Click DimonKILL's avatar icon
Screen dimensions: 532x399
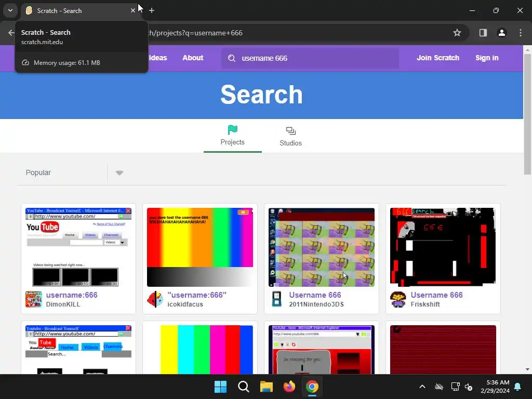[34, 299]
